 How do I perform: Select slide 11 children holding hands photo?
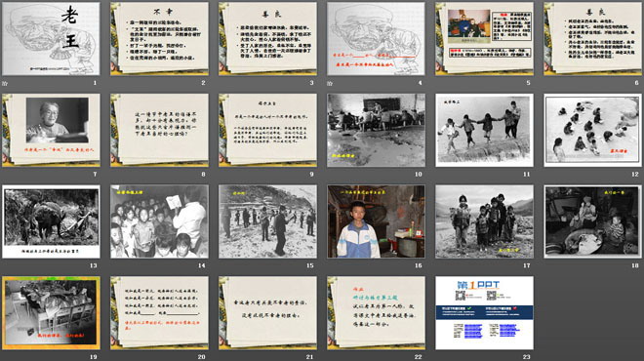point(484,130)
